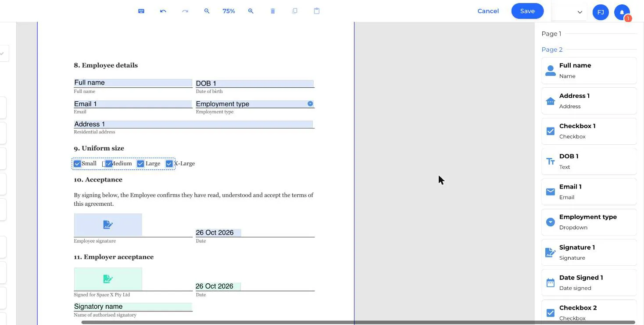
Task: Select Checkbox 1 item in the right sidebar
Action: coord(589,131)
